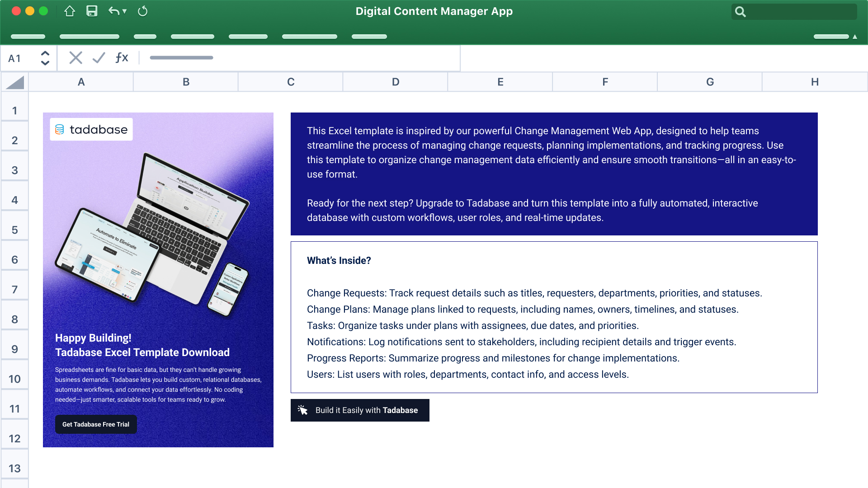868x488 pixels.
Task: Click the 'Progress Reports:' description line
Action: pyautogui.click(x=493, y=358)
